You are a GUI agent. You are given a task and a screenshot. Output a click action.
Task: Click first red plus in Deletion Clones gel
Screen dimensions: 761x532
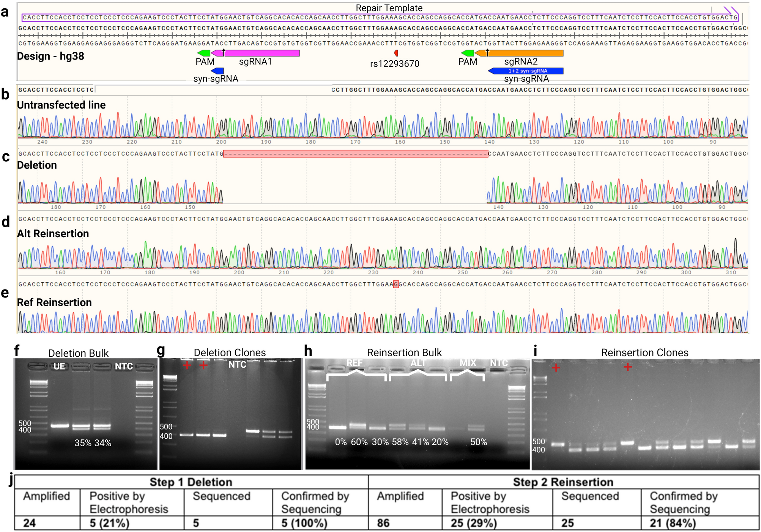pyautogui.click(x=187, y=365)
